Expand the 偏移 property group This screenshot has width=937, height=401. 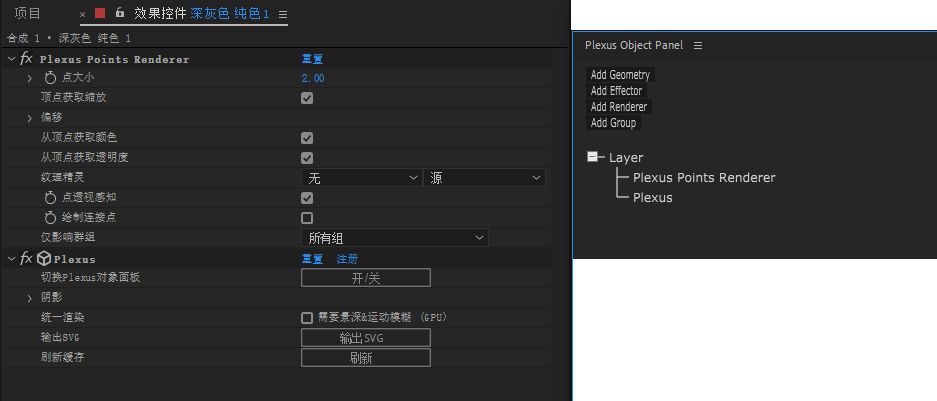(29, 118)
